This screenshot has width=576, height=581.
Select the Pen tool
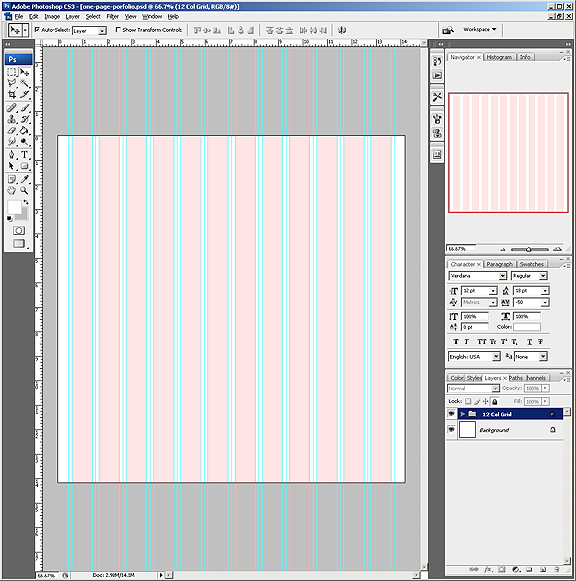(x=11, y=155)
